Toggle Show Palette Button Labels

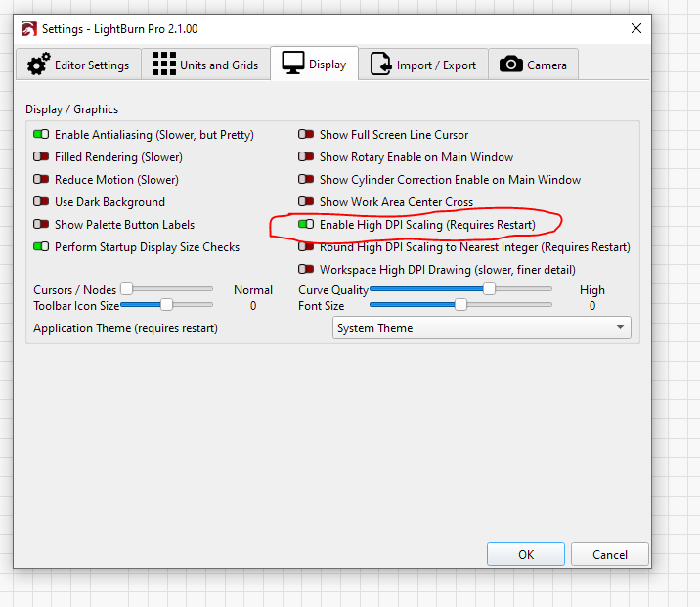pos(41,224)
